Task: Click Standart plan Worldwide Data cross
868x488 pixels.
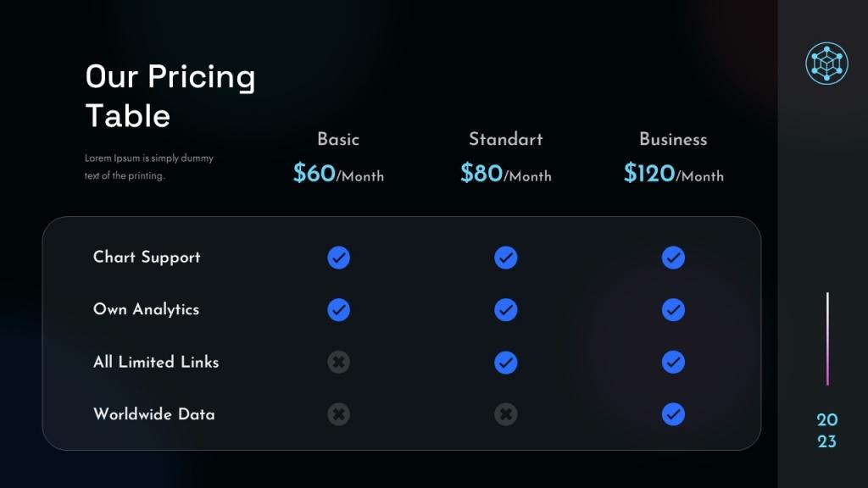Action: click(506, 414)
